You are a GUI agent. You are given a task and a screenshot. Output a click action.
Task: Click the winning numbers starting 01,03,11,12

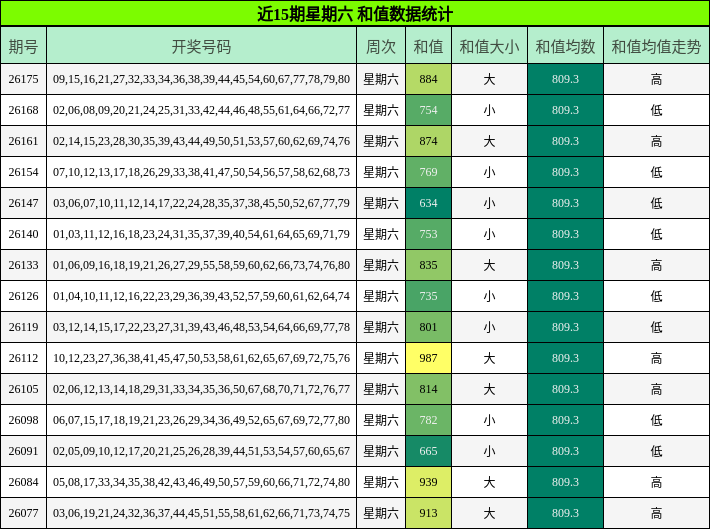(201, 234)
